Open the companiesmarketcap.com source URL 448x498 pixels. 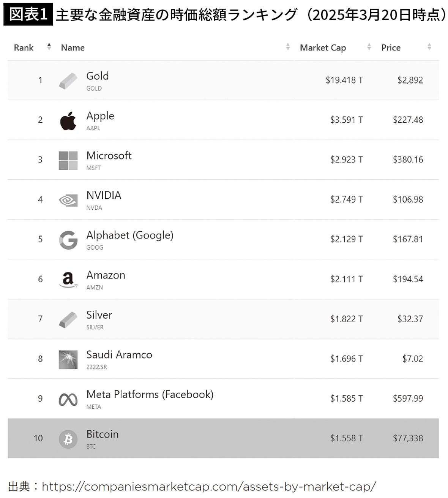pos(209,487)
